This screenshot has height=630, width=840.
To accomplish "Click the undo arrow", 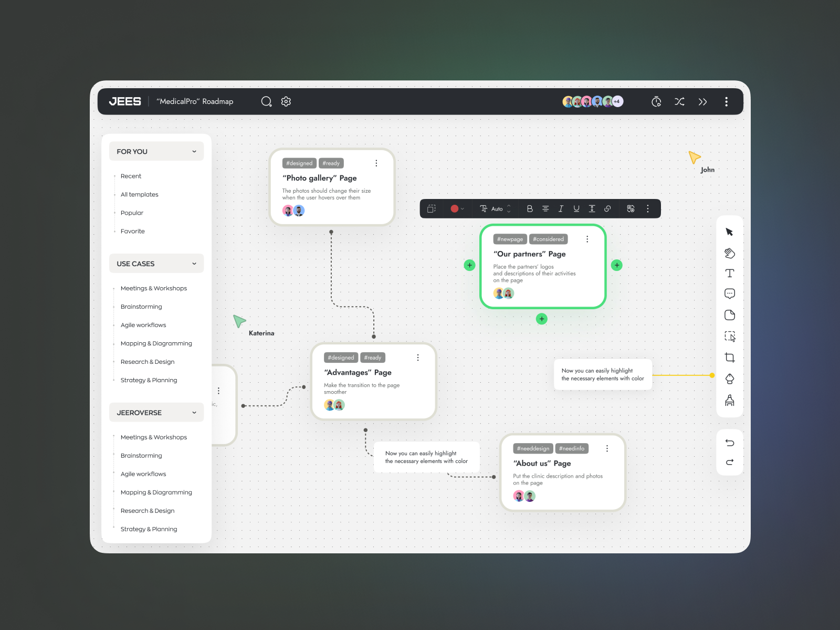I will pyautogui.click(x=730, y=443).
